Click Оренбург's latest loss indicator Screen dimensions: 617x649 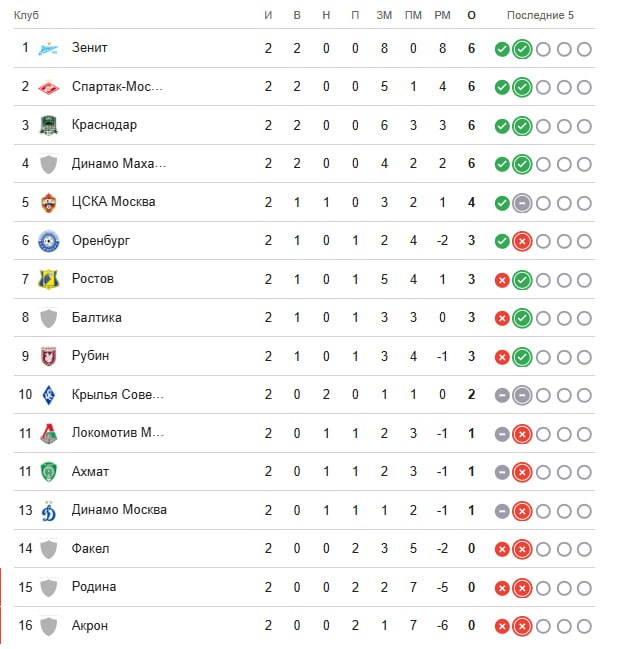click(522, 241)
